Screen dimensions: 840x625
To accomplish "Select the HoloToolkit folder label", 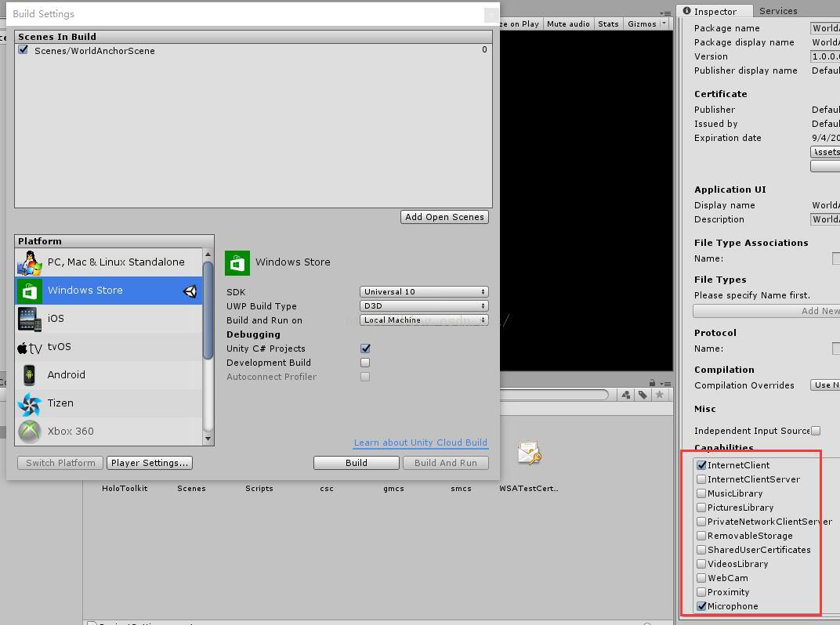I will click(x=125, y=489).
